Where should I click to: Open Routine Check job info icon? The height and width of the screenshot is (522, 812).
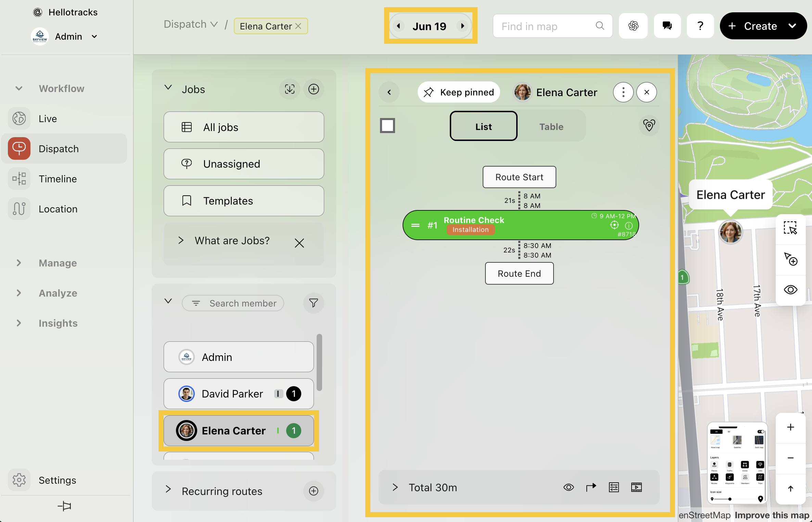click(629, 225)
